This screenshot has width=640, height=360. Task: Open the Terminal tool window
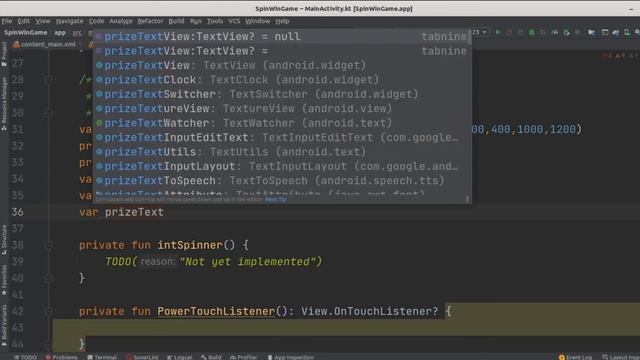(x=102, y=357)
